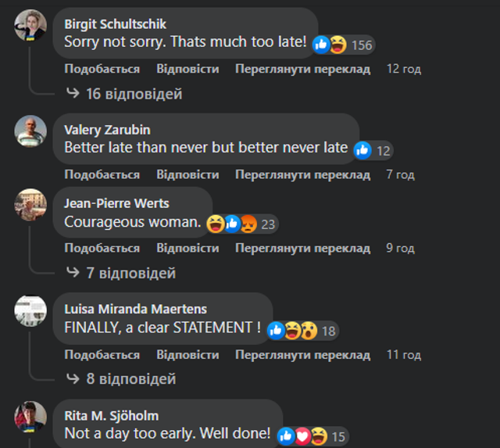This screenshot has height=448, width=500.
Task: Click Birgit Schultschik's profile avatar
Action: point(30,26)
